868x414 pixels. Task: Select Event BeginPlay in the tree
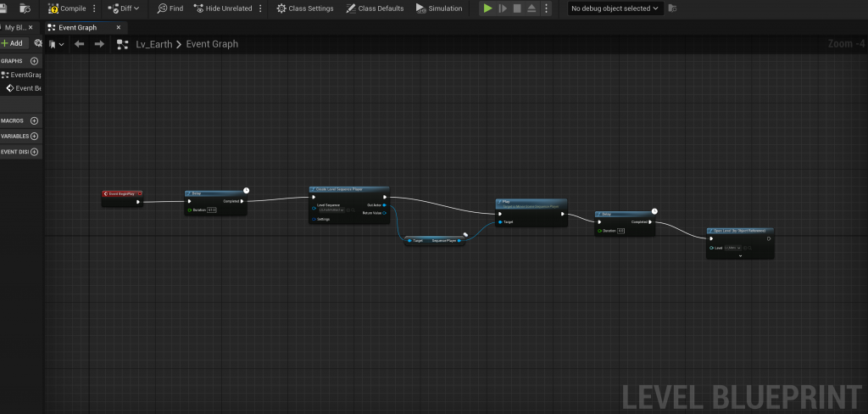[23, 88]
